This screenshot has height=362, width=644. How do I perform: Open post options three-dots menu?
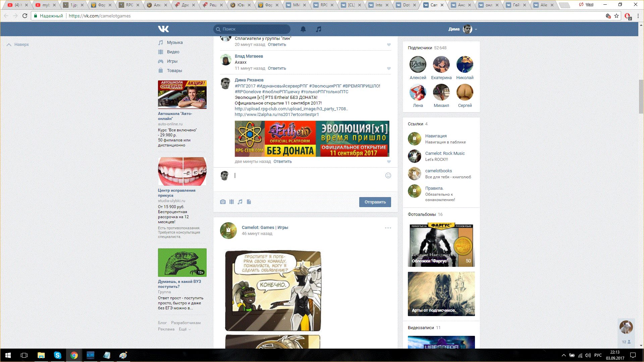[x=388, y=228]
